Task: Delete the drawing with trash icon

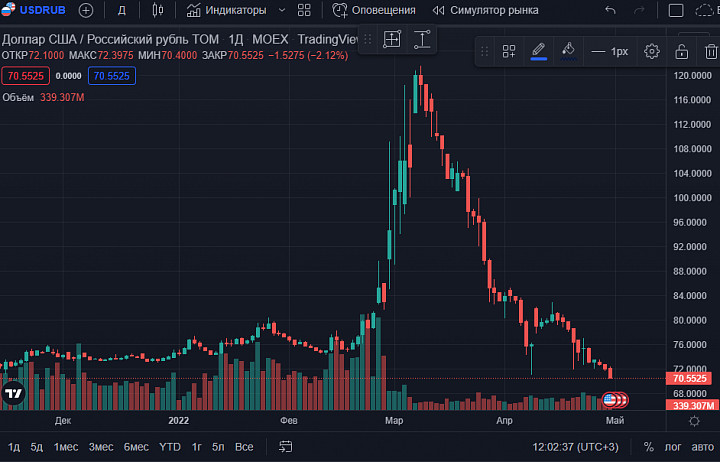Action: point(711,51)
